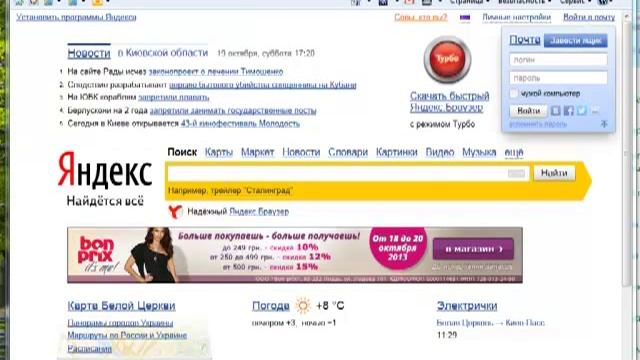The height and width of the screenshot is (360, 640).
Task: Tick the чужой компьютер checkbox
Action: 514,93
